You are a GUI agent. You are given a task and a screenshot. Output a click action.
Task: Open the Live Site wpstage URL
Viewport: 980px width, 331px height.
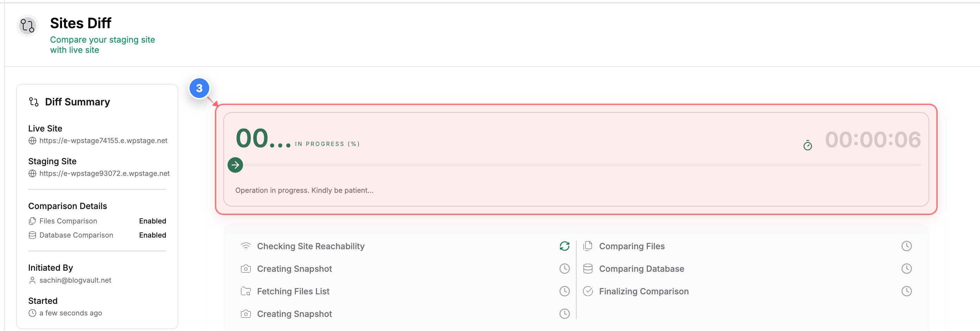pos(104,141)
